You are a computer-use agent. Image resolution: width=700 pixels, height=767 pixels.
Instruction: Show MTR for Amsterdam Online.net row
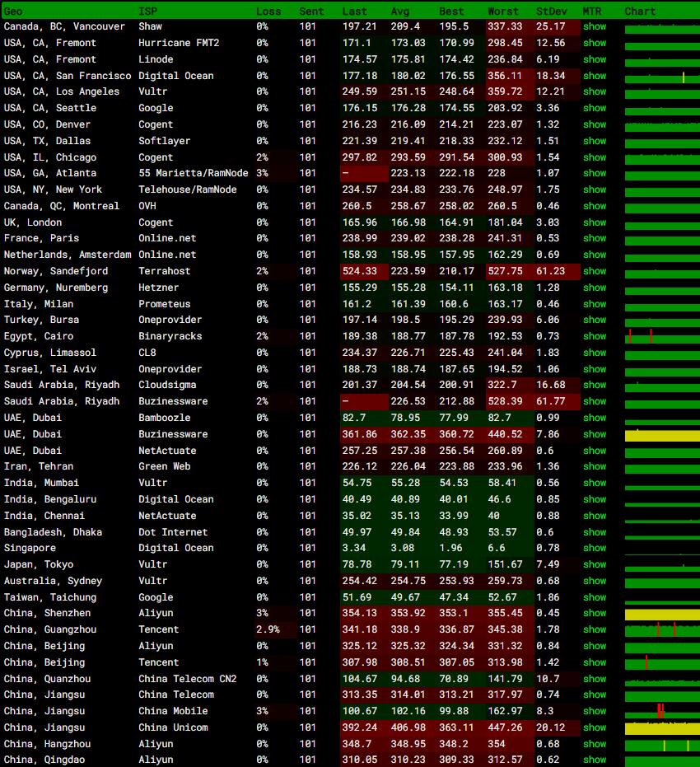click(595, 255)
